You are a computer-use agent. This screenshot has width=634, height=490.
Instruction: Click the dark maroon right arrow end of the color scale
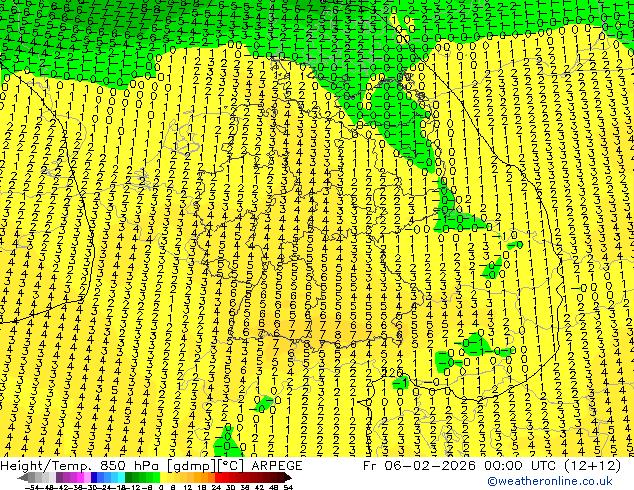coord(287,477)
